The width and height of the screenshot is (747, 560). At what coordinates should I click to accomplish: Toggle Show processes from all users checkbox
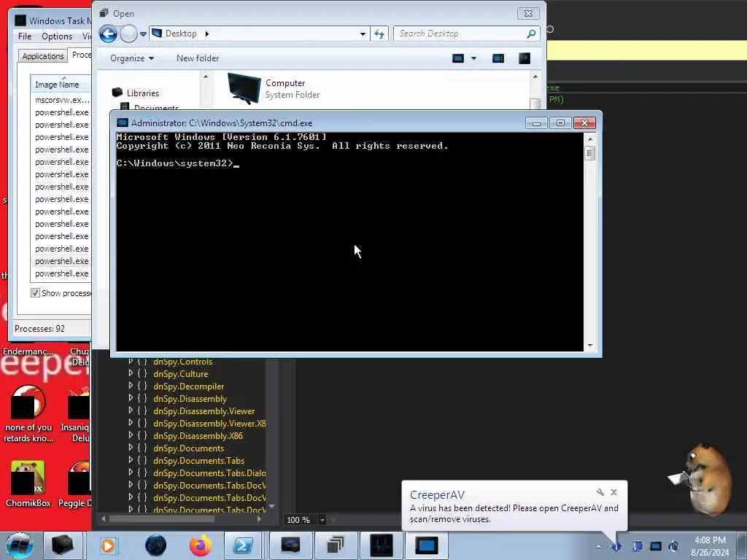(x=35, y=293)
